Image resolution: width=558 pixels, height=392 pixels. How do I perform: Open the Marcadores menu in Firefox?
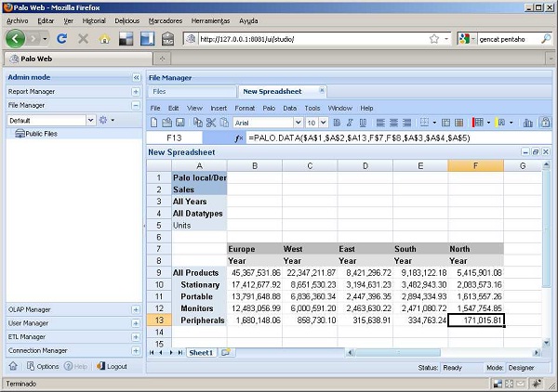(166, 21)
